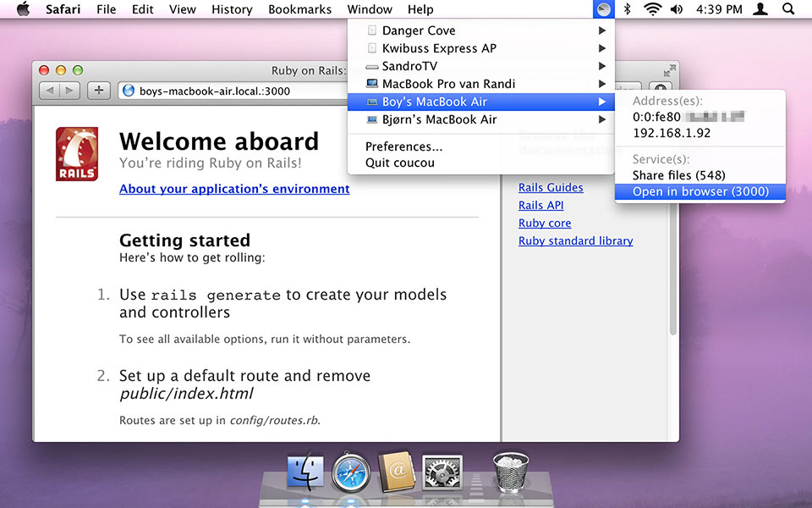Image resolution: width=812 pixels, height=508 pixels.
Task: Open the Bookmarks menu
Action: [x=299, y=9]
